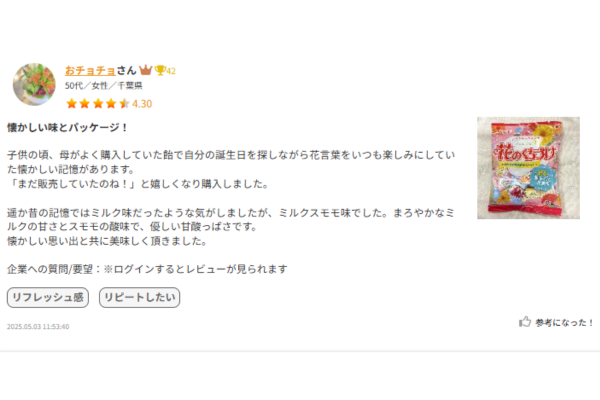This screenshot has height=400, width=600.
Task: Select the リピートしたい tag
Action: (139, 297)
